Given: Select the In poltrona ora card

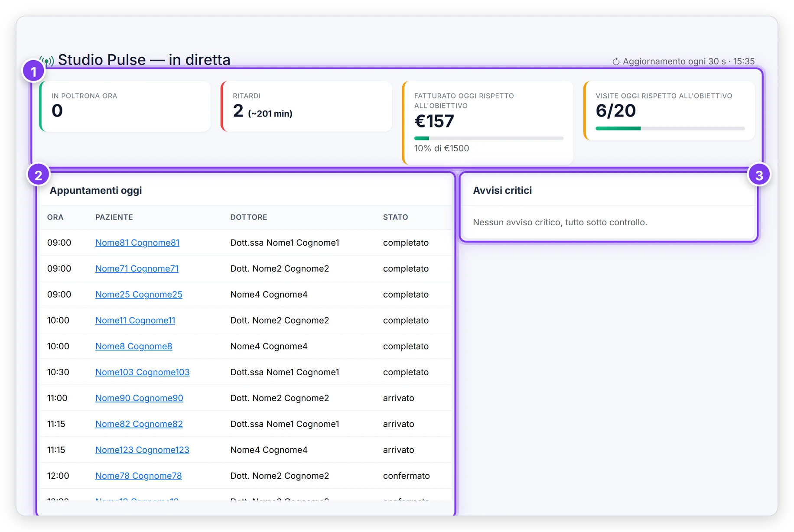Looking at the screenshot, I should 125,106.
